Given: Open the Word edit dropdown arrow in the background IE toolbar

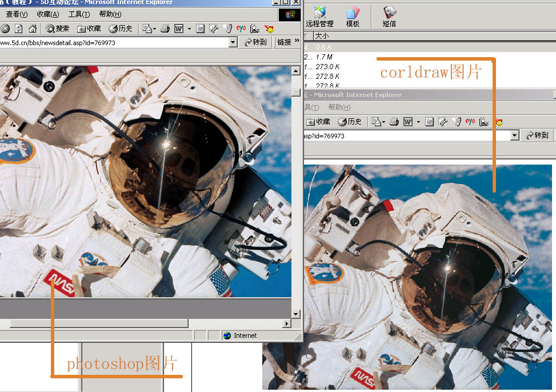Looking at the screenshot, I should [x=418, y=122].
